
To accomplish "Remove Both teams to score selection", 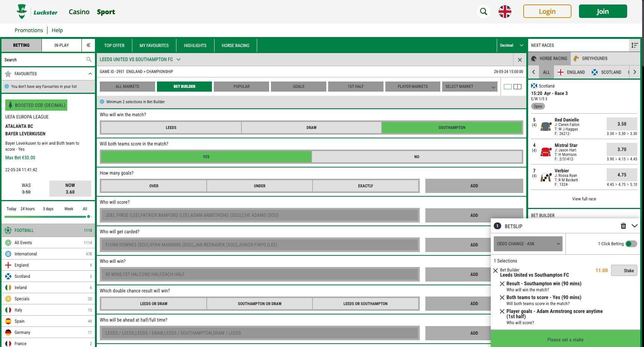I will coord(502,298).
